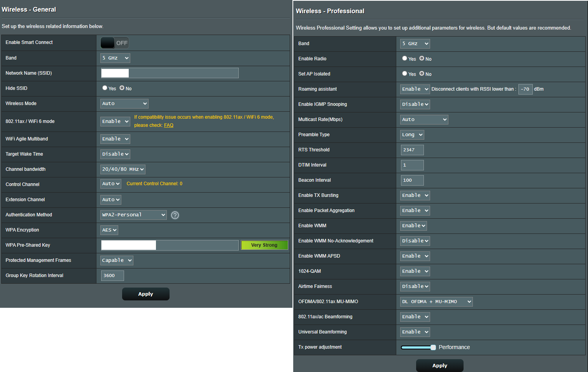Select No for Set AP Isolated

pyautogui.click(x=422, y=74)
